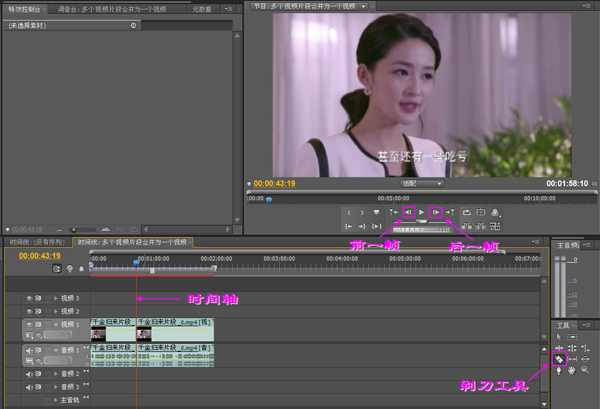Screen dimensions: 600x409
Task: Switch to 特效控制台 tab
Action: 24,9
